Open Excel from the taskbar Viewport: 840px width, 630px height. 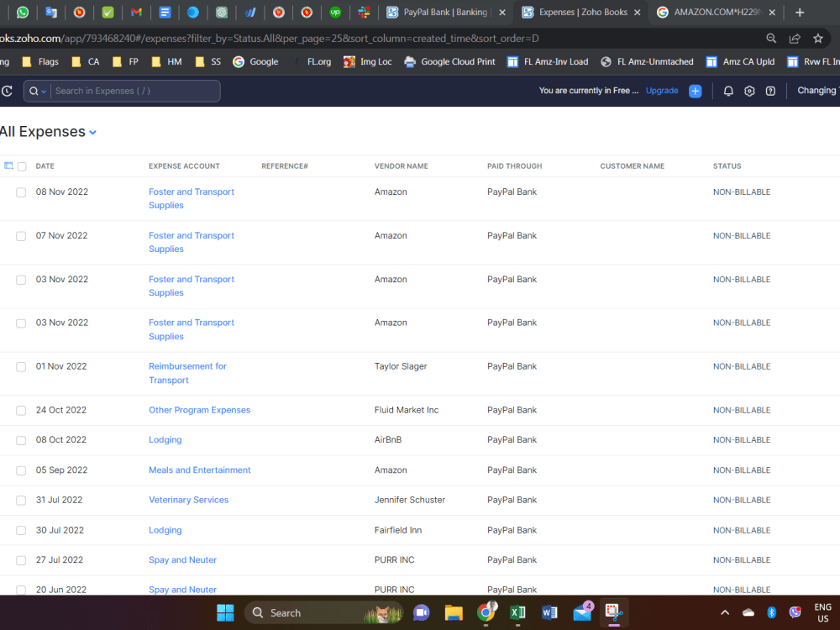[x=517, y=612]
